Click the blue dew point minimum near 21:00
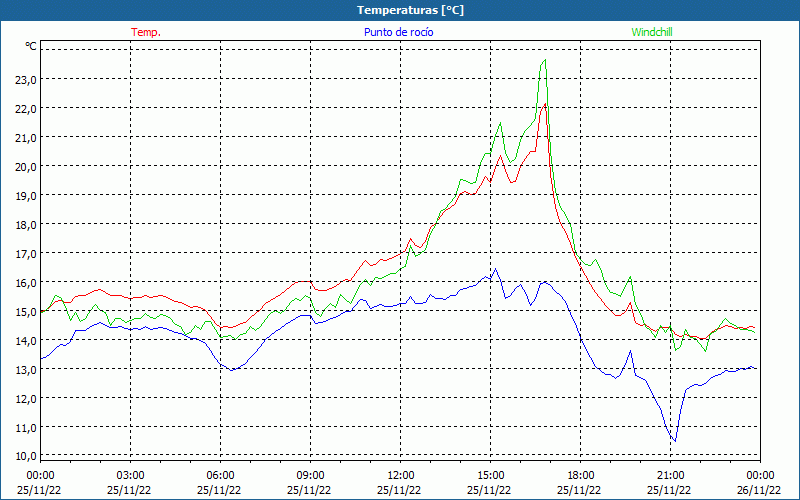 coord(676,441)
